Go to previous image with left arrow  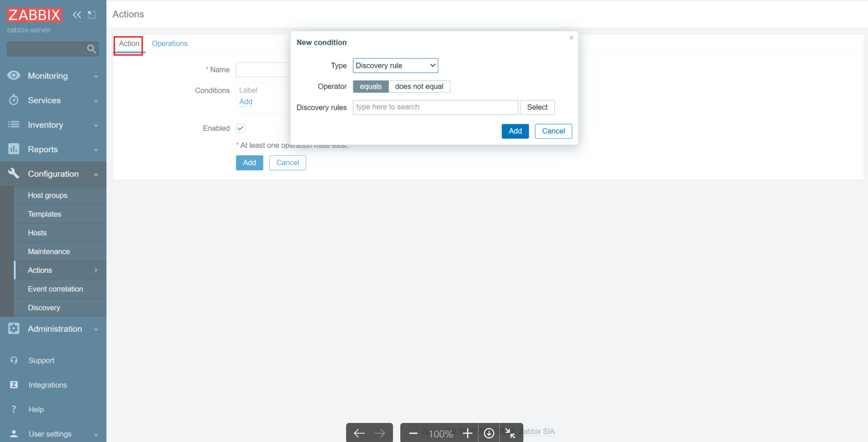coord(359,433)
